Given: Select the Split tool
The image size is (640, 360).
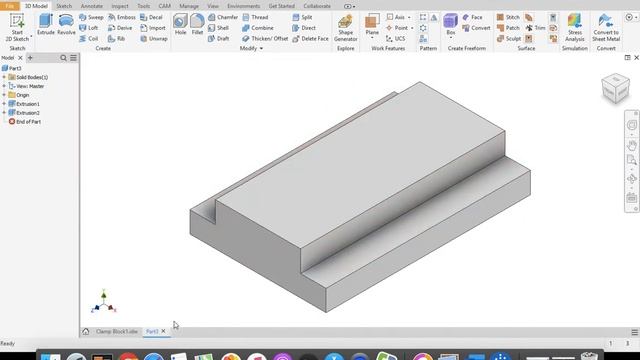Looking at the screenshot, I should [x=302, y=17].
